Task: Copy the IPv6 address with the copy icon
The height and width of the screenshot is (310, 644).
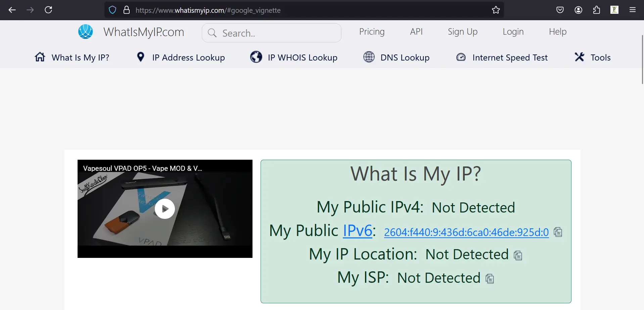Action: pos(558,232)
